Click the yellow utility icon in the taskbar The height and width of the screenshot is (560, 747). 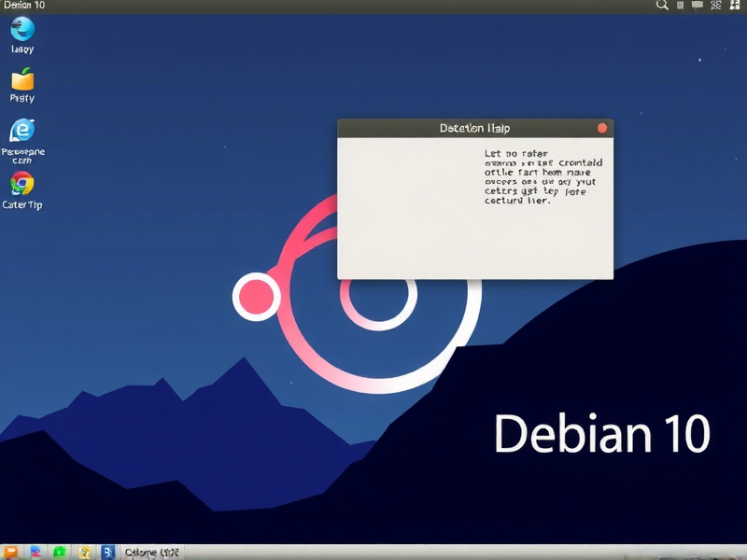pos(84,552)
